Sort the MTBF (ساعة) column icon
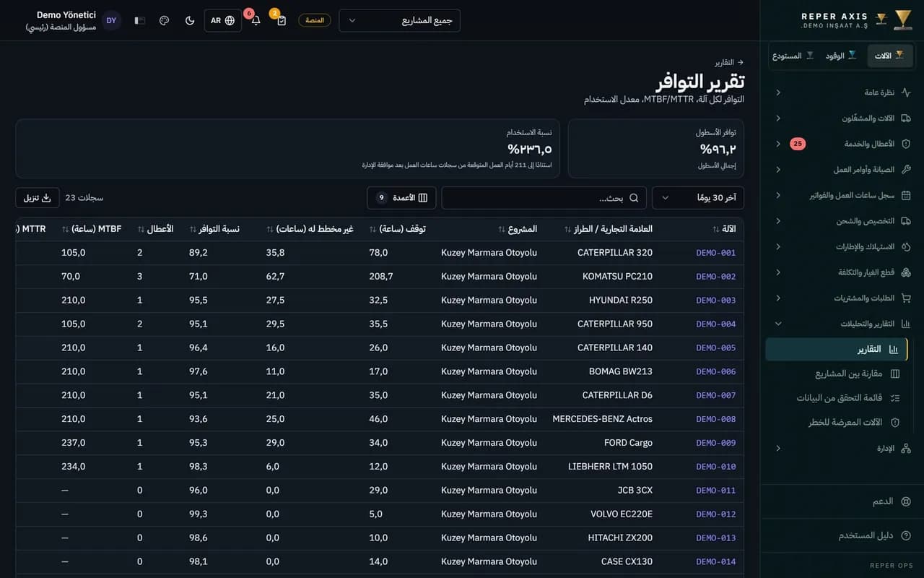The height and width of the screenshot is (578, 924). click(66, 229)
